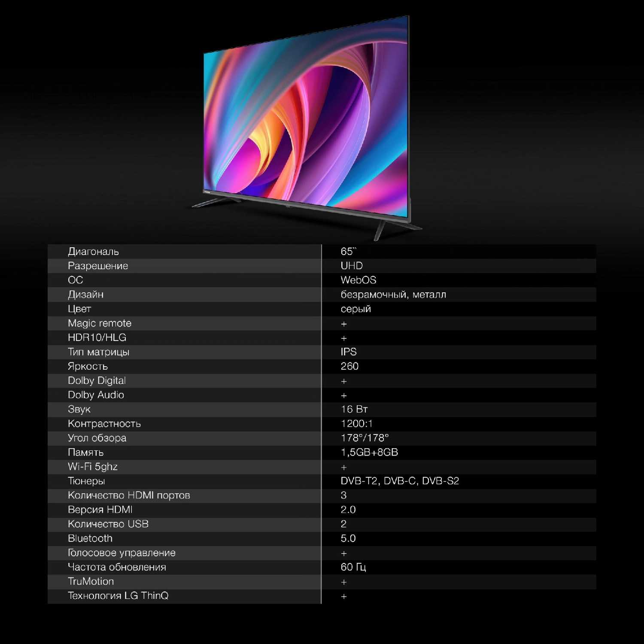Select the WebOS value text
This screenshot has height=644, width=644.
358,280
